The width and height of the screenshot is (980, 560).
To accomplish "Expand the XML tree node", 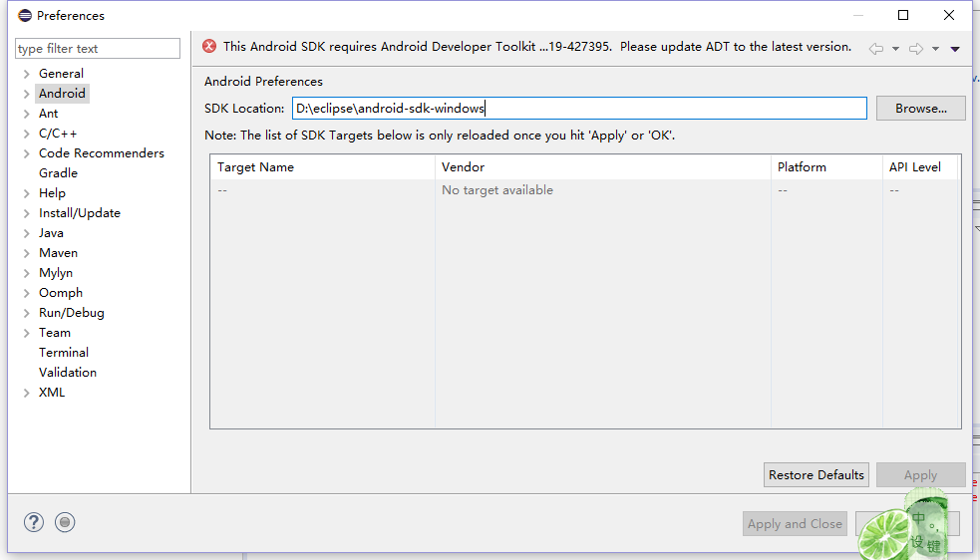I will pos(26,394).
